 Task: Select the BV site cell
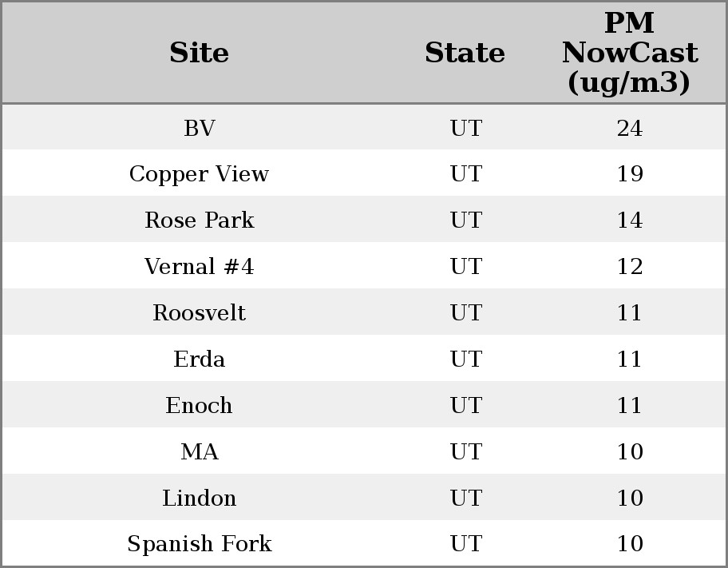pyautogui.click(x=199, y=128)
